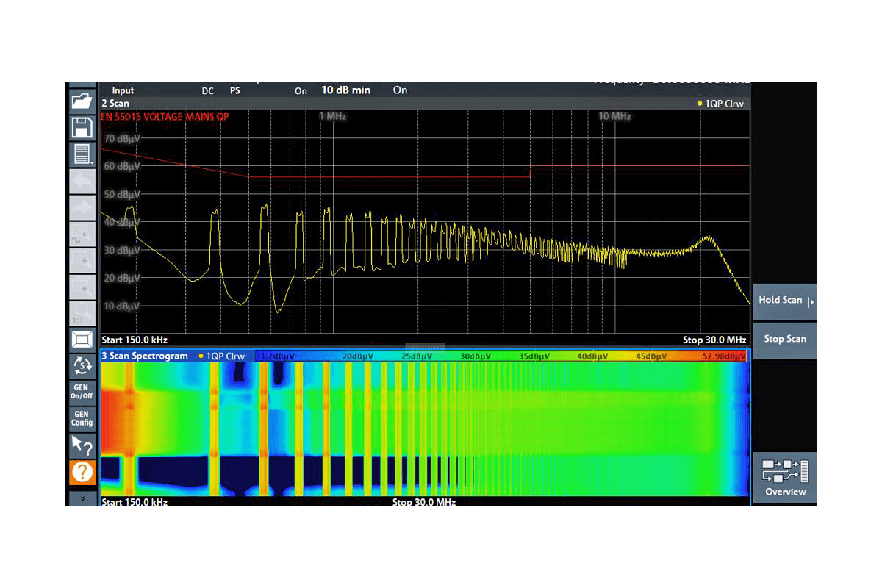Viewport: 882px width, 588px height.
Task: Select the grayed zoom-off icon below multiple zoom
Action: coord(82,287)
